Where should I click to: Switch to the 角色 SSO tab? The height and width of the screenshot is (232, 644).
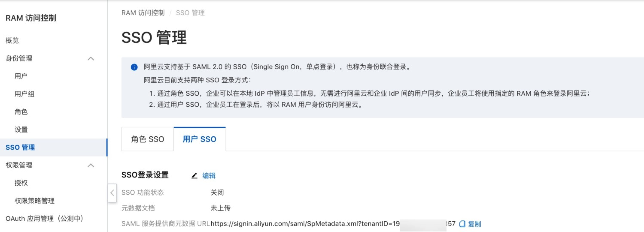147,139
